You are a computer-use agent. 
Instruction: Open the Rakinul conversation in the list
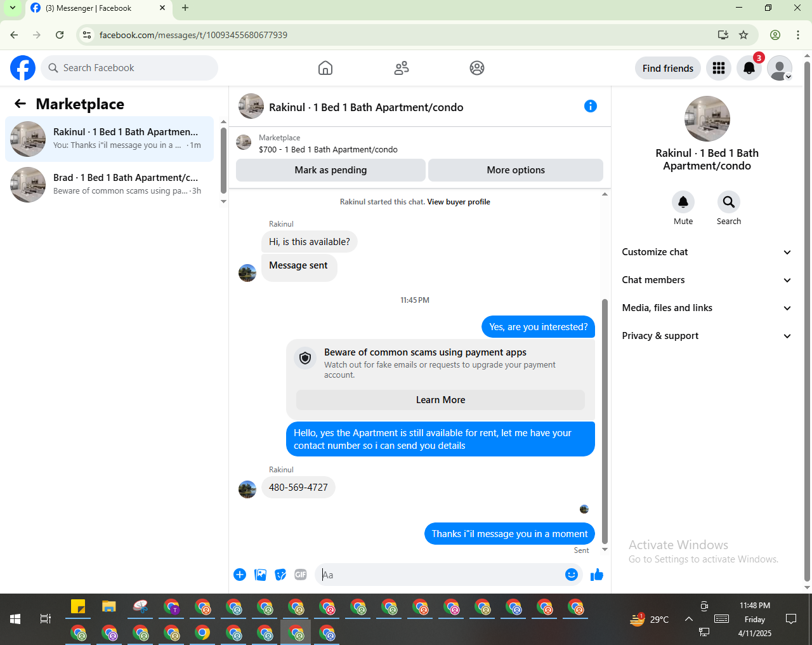tap(109, 139)
